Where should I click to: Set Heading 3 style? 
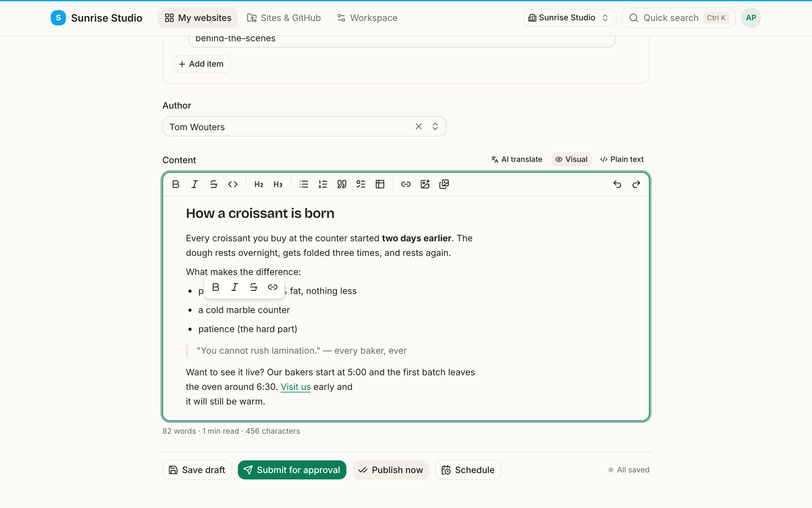pos(278,184)
